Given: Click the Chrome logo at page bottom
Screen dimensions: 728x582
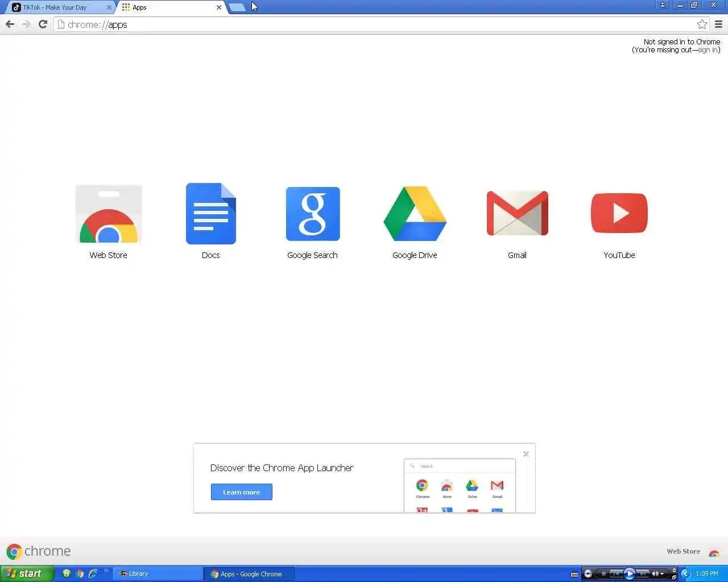Looking at the screenshot, I should tap(38, 551).
